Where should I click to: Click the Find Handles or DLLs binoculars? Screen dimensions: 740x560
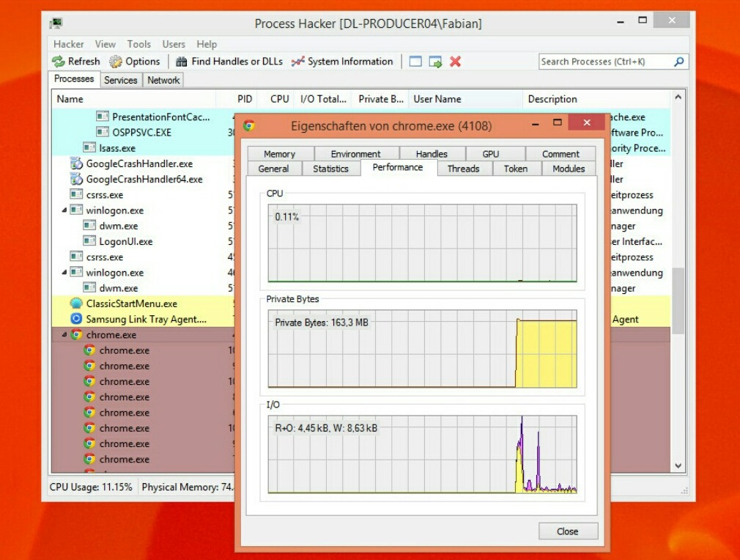click(x=182, y=62)
